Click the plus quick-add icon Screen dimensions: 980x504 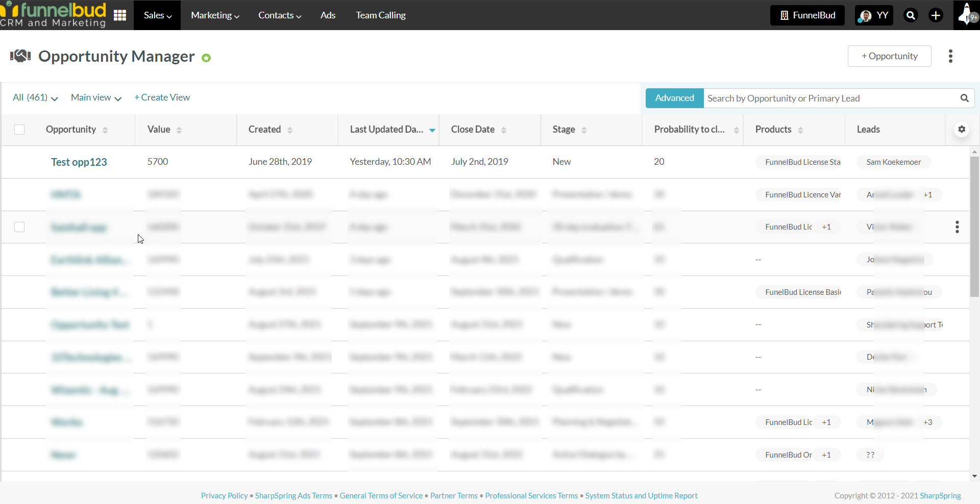pyautogui.click(x=936, y=15)
